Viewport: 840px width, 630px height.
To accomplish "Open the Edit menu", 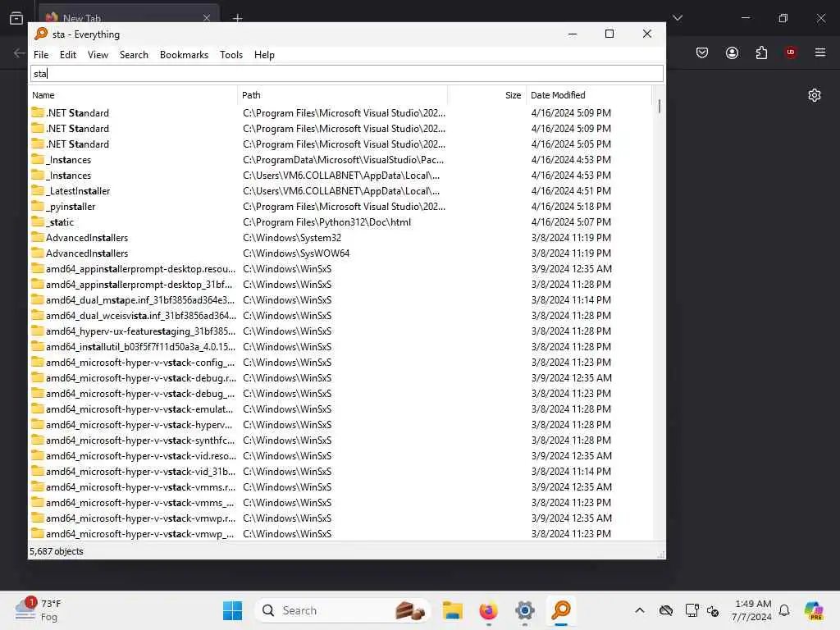I will click(67, 55).
